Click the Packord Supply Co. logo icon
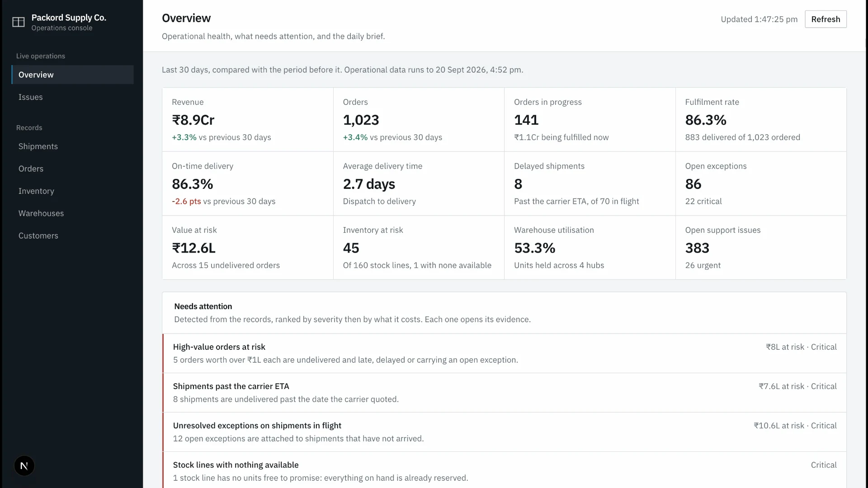868x488 pixels. [x=19, y=22]
